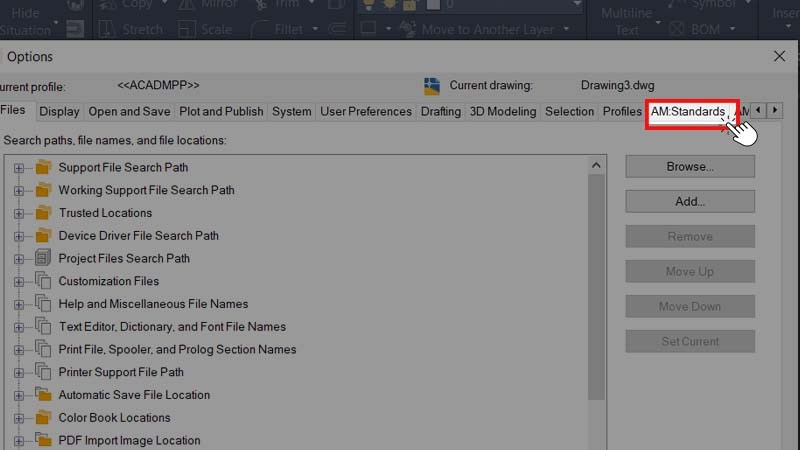Expand Automatic Save File Location node
Image resolution: width=800 pixels, height=450 pixels.
[x=19, y=395]
